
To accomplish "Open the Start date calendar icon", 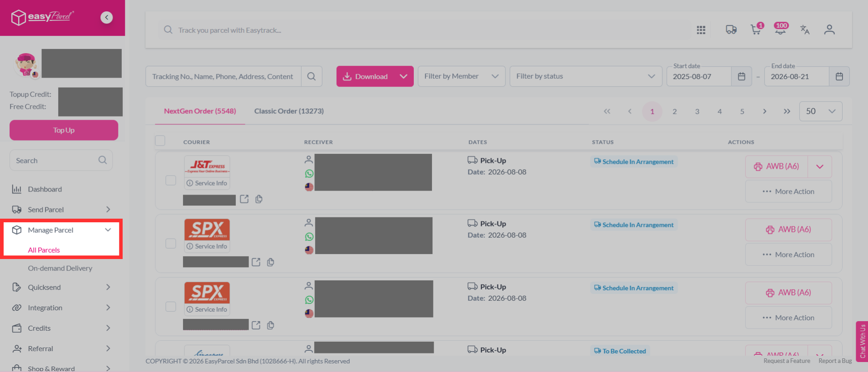I will tap(741, 76).
